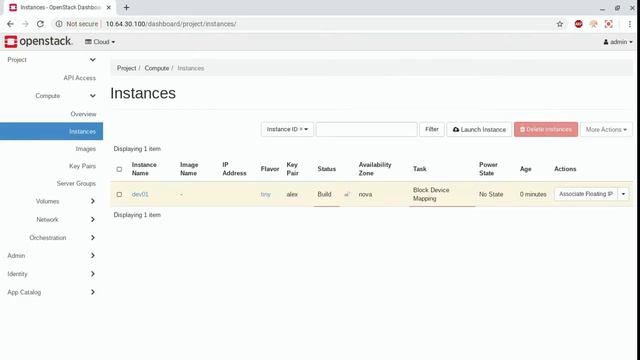The image size is (640, 360).
Task: Click the nova availability zone cell
Action: (365, 194)
